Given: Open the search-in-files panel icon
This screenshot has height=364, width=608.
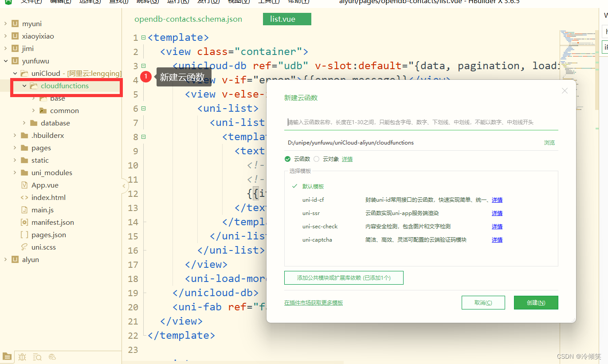Looking at the screenshot, I should [37, 356].
